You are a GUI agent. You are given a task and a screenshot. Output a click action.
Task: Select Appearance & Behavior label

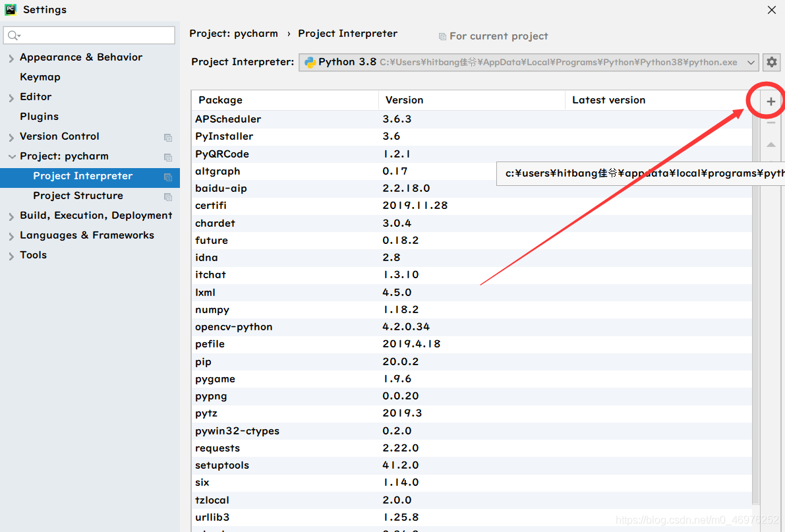[81, 57]
